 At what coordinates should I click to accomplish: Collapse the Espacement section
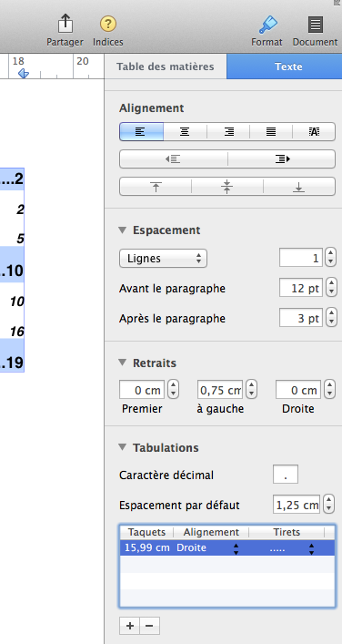tap(122, 230)
